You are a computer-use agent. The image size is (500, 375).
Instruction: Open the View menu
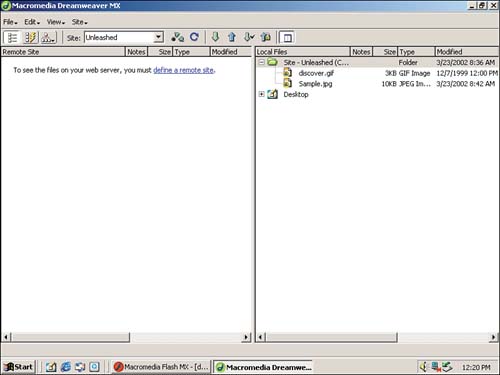(56, 22)
